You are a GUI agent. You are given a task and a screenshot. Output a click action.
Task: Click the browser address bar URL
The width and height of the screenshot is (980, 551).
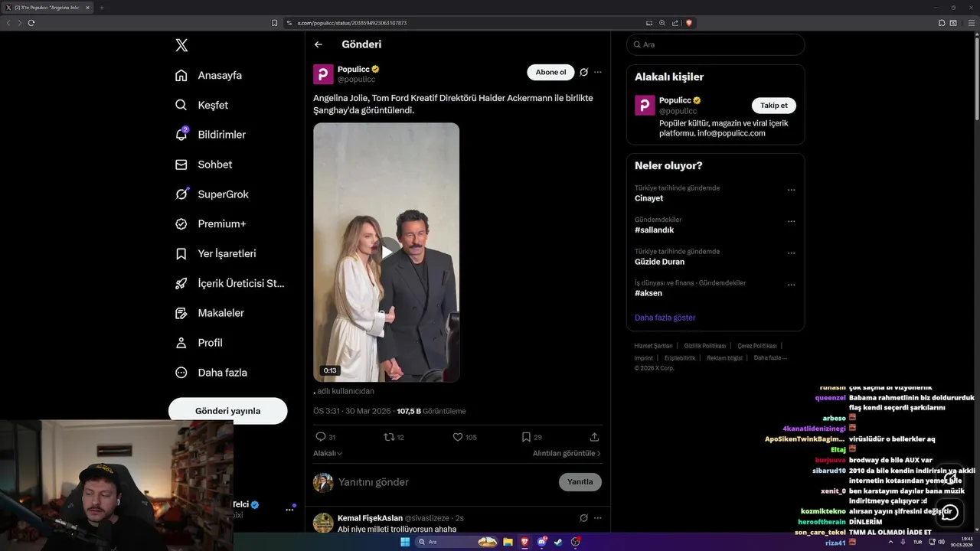(x=352, y=23)
